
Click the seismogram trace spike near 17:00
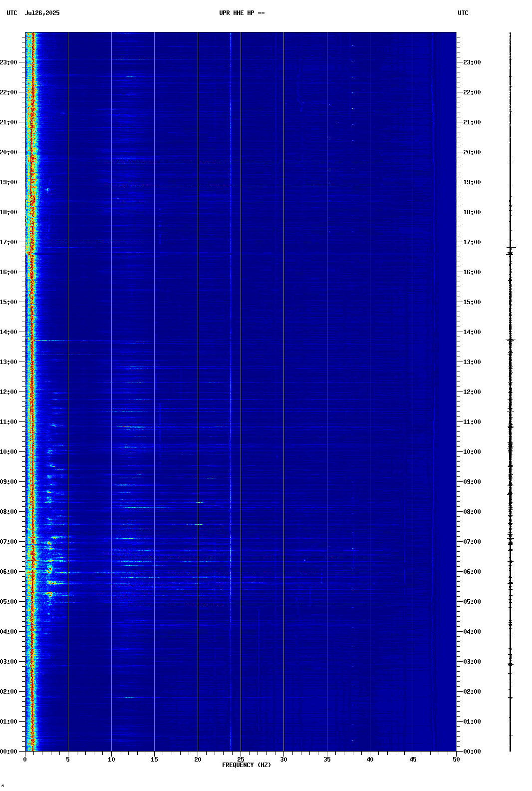pos(511,247)
